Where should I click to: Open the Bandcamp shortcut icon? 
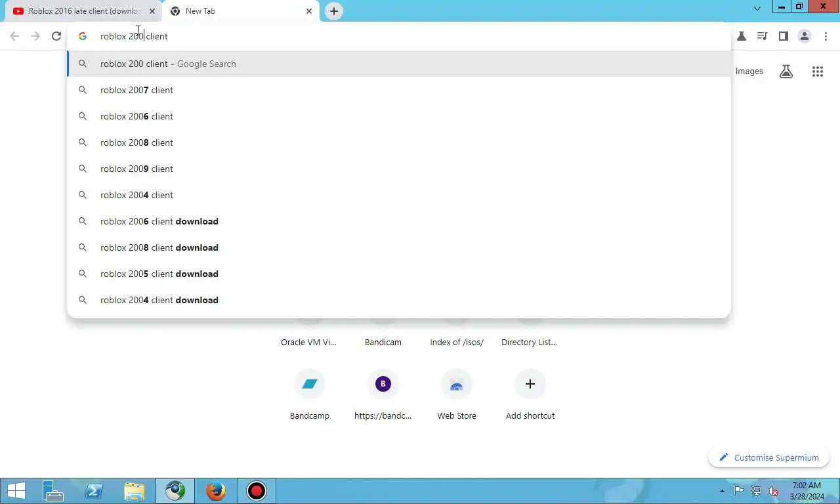pyautogui.click(x=310, y=384)
